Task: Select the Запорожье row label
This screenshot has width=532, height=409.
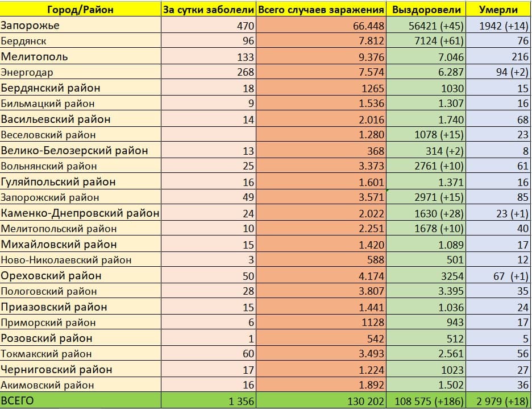Action: pos(30,26)
